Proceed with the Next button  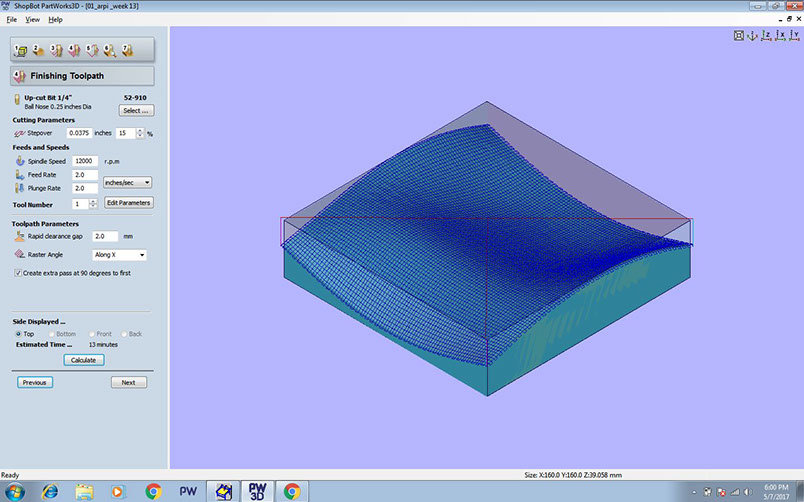129,383
